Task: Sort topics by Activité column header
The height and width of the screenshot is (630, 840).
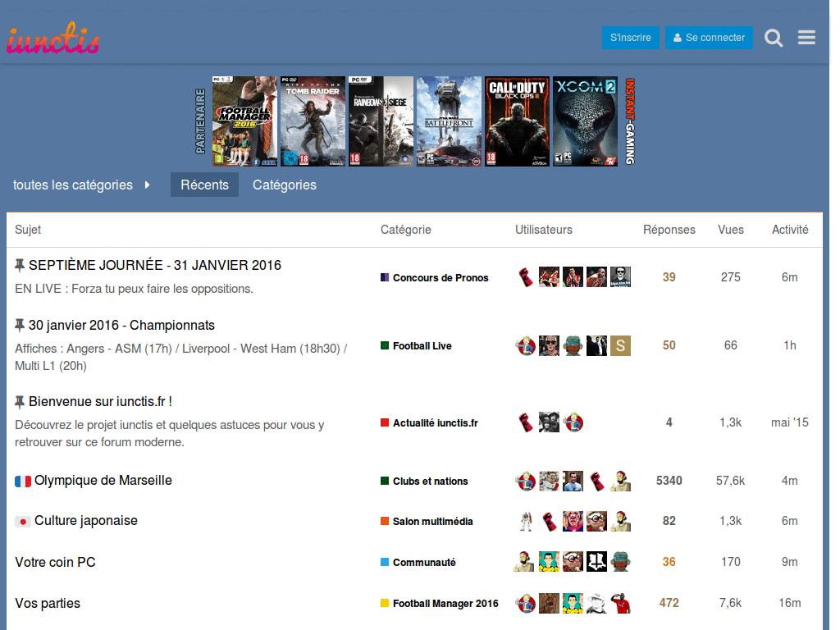Action: click(x=790, y=230)
